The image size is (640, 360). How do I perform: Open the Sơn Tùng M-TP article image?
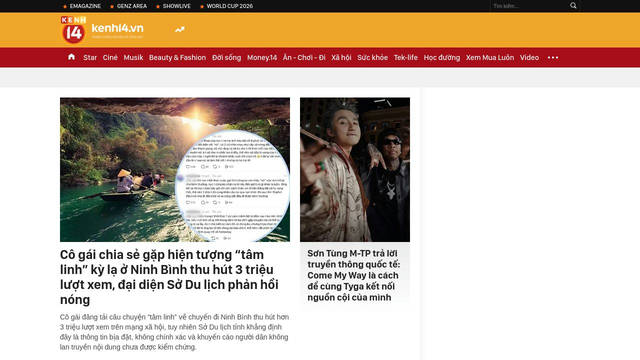[x=355, y=169]
